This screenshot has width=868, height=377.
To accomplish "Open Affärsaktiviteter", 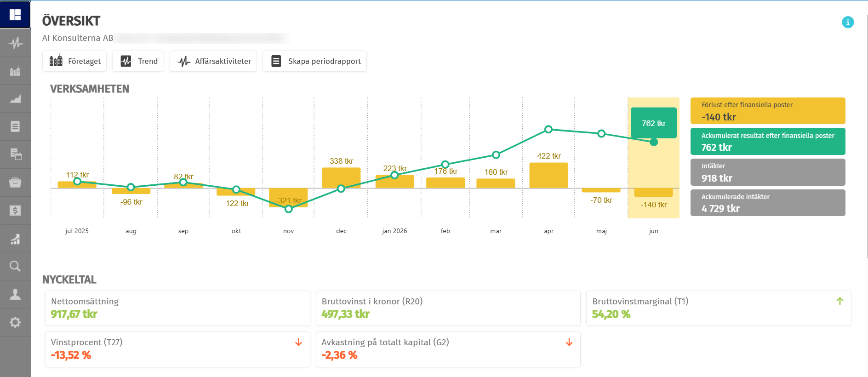I will [x=213, y=61].
